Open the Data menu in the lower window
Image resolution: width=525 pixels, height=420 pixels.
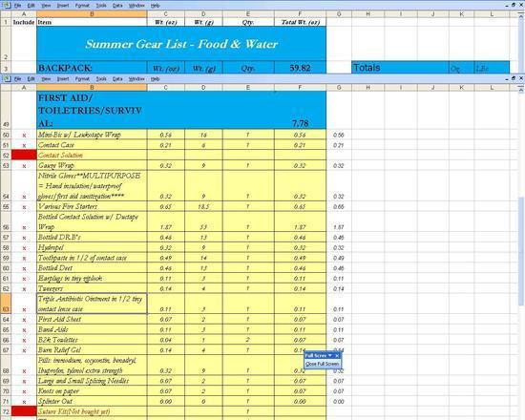[x=117, y=78]
